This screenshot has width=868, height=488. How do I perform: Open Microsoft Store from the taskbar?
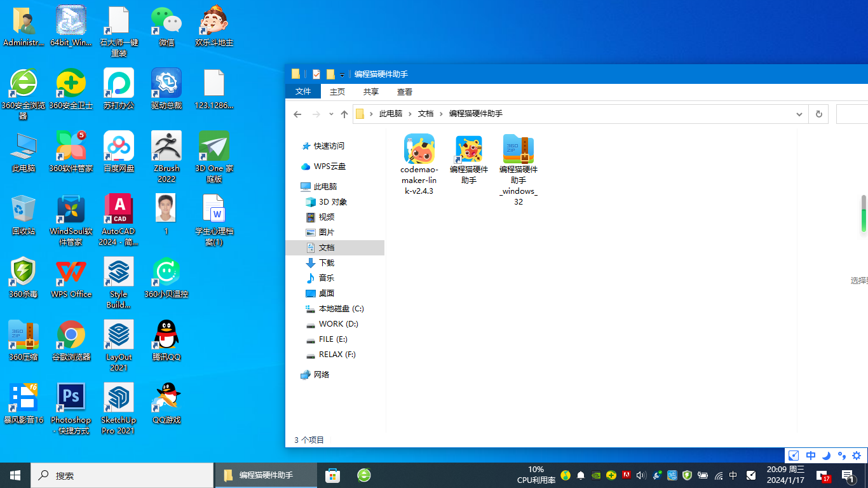pyautogui.click(x=332, y=475)
